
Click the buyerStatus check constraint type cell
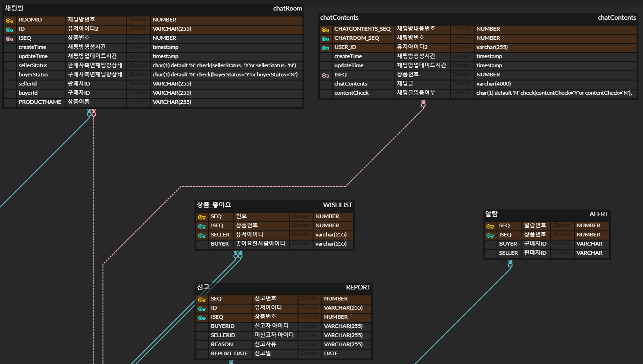pos(227,75)
